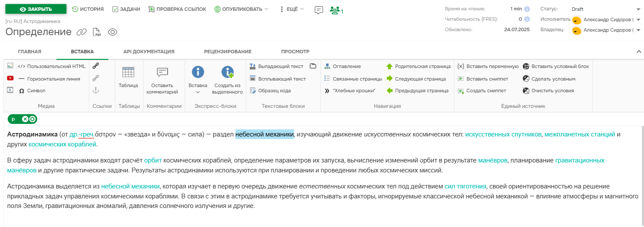Click the remove link icon
The width and height of the screenshot is (644, 227).
coord(96,78)
